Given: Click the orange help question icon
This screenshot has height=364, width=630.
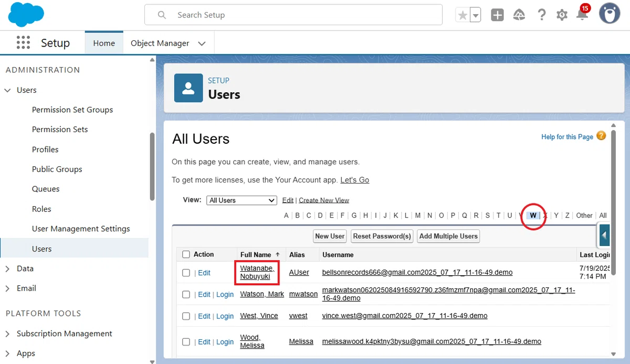Looking at the screenshot, I should [x=601, y=136].
